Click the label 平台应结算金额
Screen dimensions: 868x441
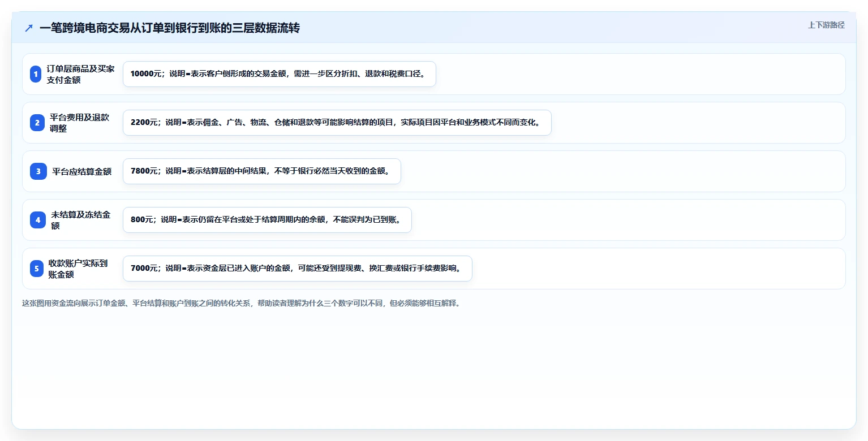click(x=82, y=171)
